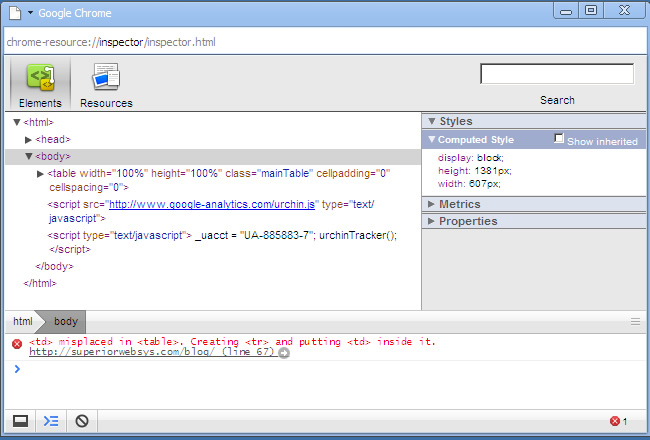Select the <body> opening tag
Screen dimensions: 650x440
53,156
